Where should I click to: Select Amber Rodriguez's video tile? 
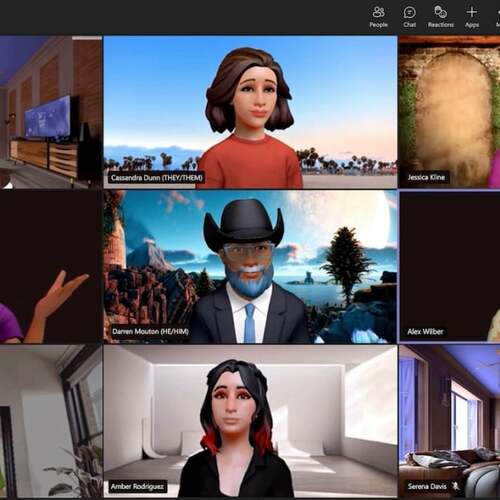click(x=250, y=421)
